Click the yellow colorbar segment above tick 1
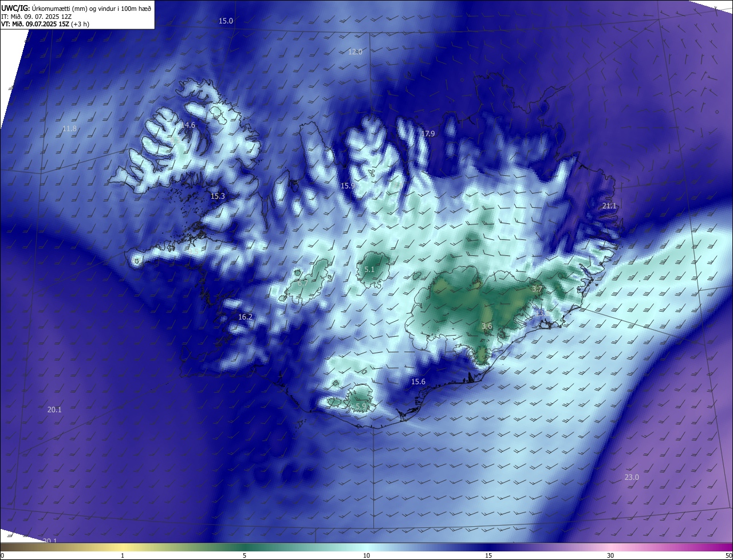 click(x=123, y=547)
